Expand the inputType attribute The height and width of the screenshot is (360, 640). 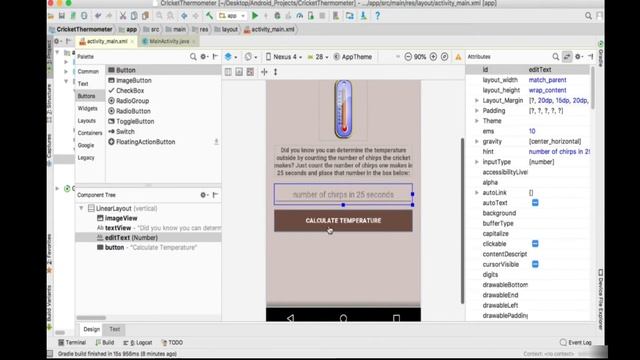pyautogui.click(x=476, y=162)
